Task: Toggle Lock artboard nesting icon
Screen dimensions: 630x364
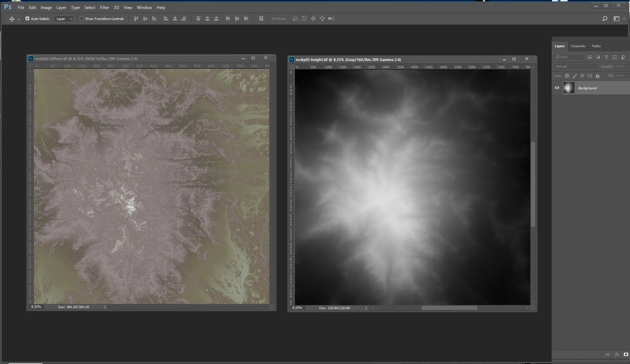Action: pos(590,75)
